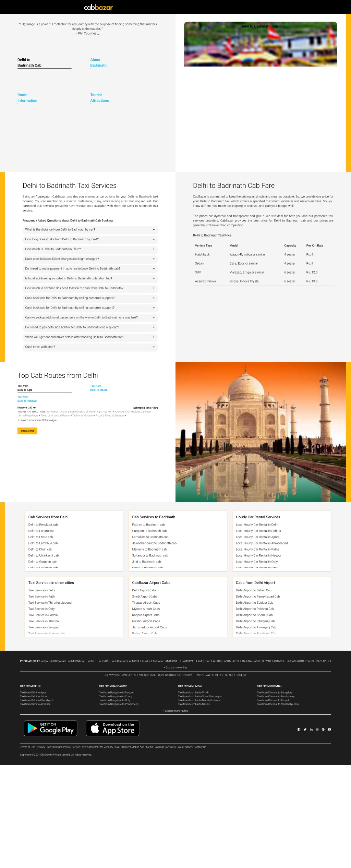Select 'Taxi from Delhi to Agra' tab

click(x=45, y=388)
